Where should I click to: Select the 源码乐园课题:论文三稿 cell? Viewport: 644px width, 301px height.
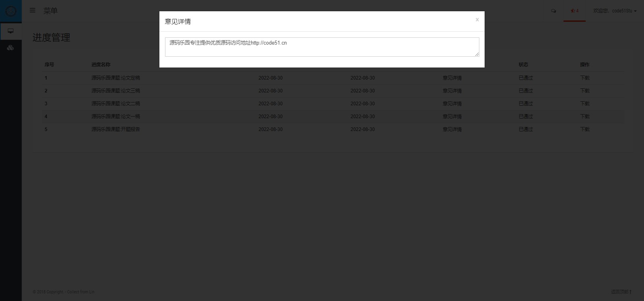click(x=116, y=91)
